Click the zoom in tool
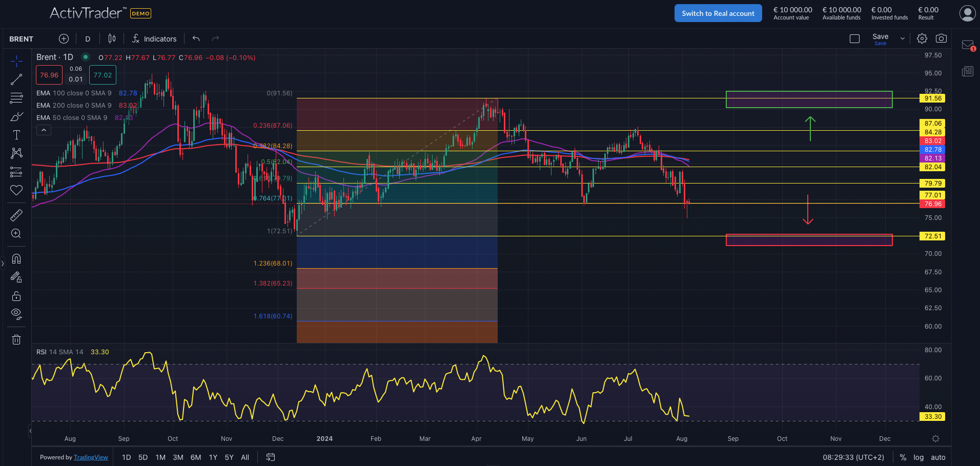This screenshot has height=466, width=980. tap(16, 234)
